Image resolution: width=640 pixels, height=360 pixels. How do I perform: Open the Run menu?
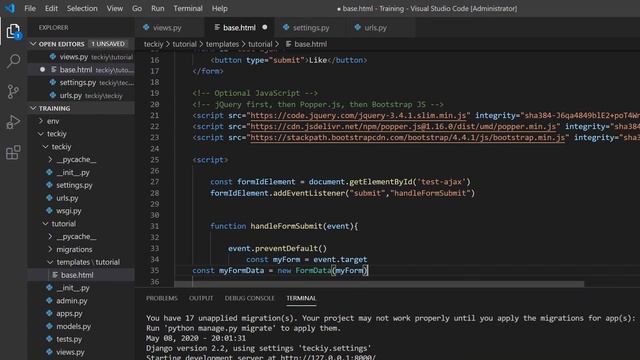pos(158,8)
